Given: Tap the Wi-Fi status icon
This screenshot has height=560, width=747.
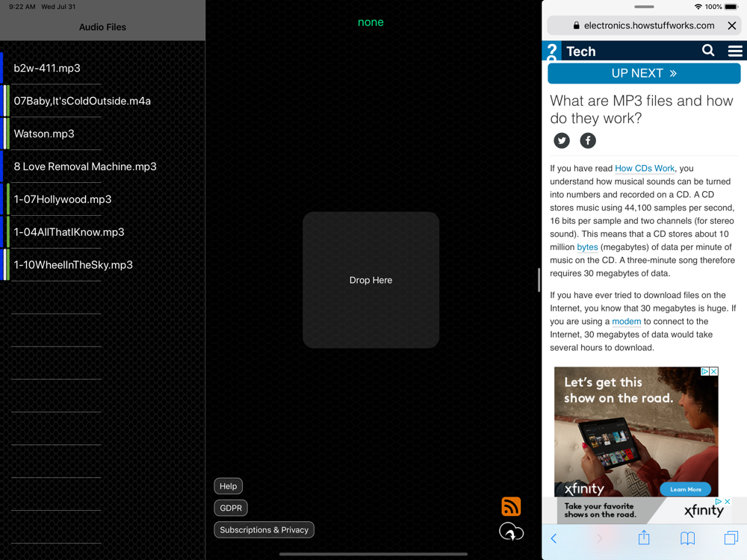Looking at the screenshot, I should (x=698, y=7).
